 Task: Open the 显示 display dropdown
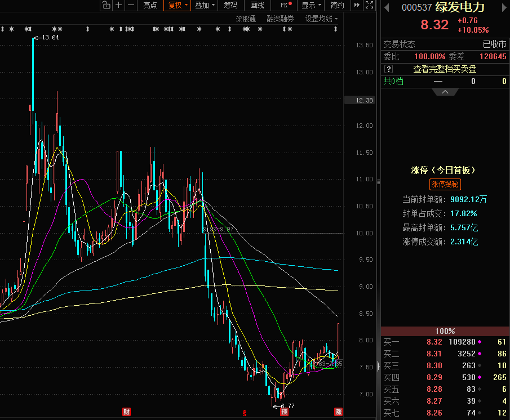click(311, 5)
